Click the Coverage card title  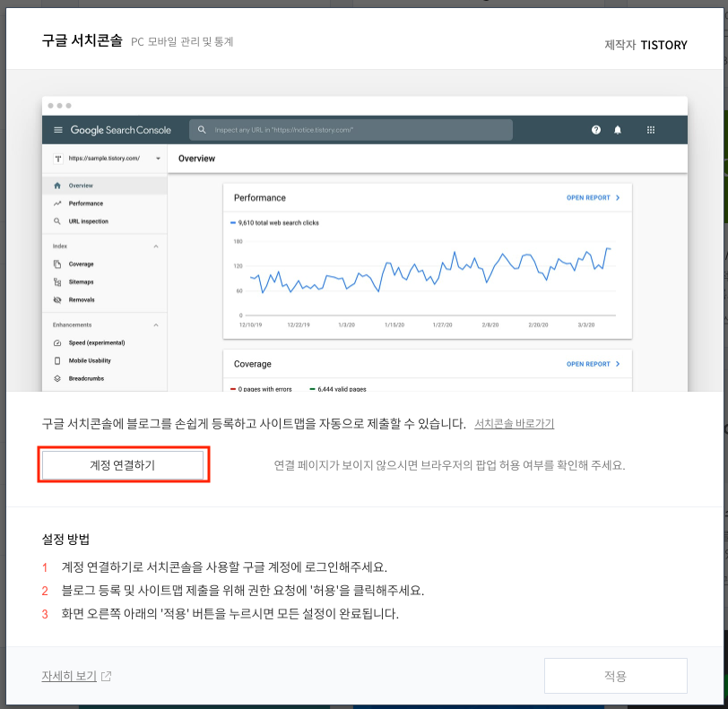tap(253, 364)
